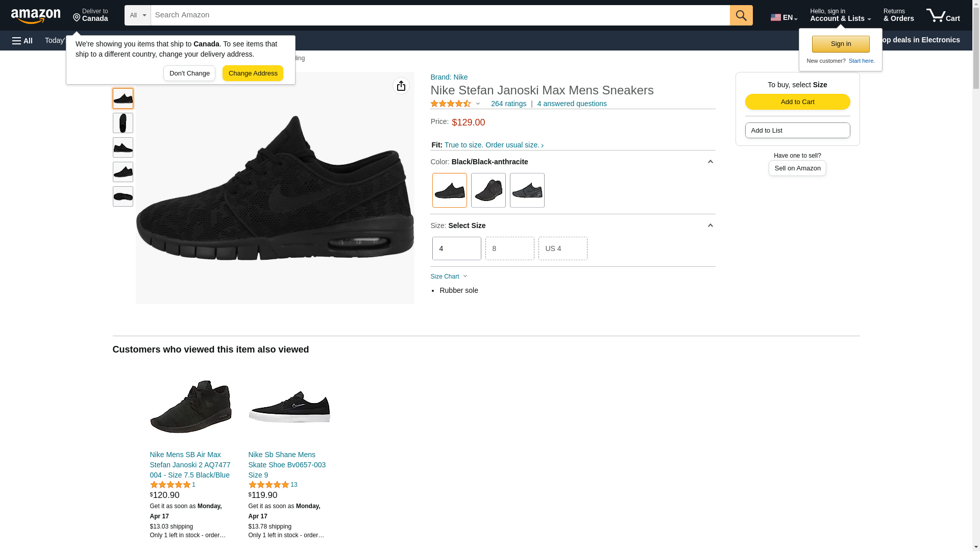The width and height of the screenshot is (980, 551).
Task: Click the Deliver to Canada location
Action: 90,15
